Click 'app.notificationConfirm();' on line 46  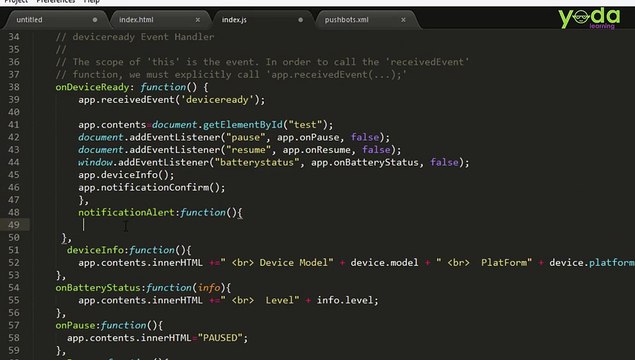pyautogui.click(x=151, y=187)
